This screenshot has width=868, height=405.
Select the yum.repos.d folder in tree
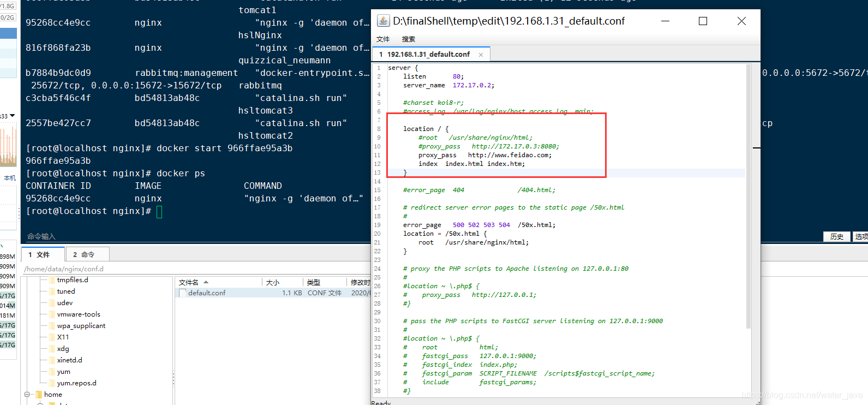(77, 383)
